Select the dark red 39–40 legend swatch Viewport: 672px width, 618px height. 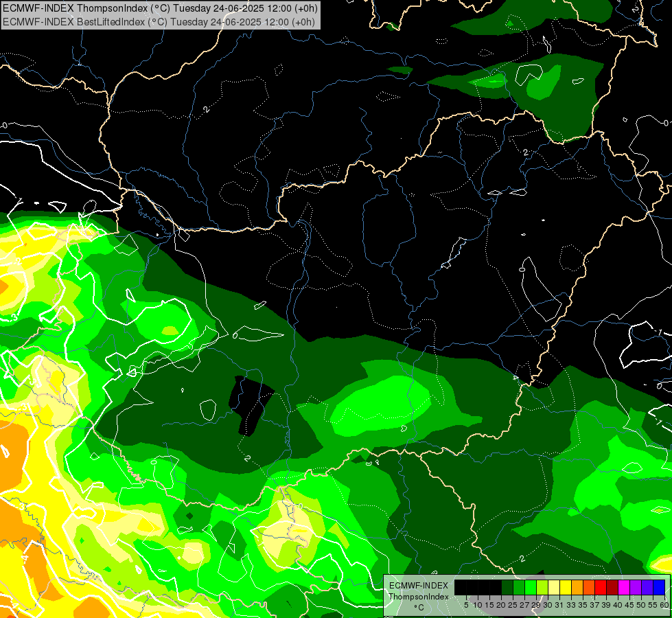point(612,587)
